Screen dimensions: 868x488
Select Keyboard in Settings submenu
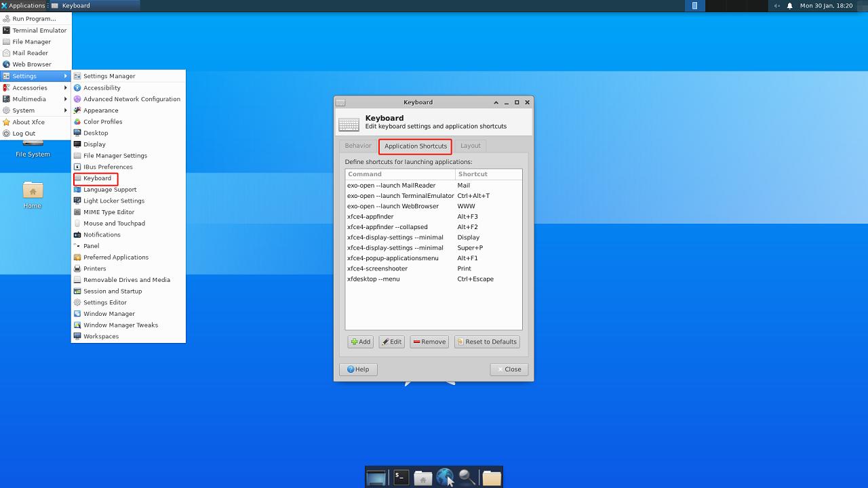128,178
